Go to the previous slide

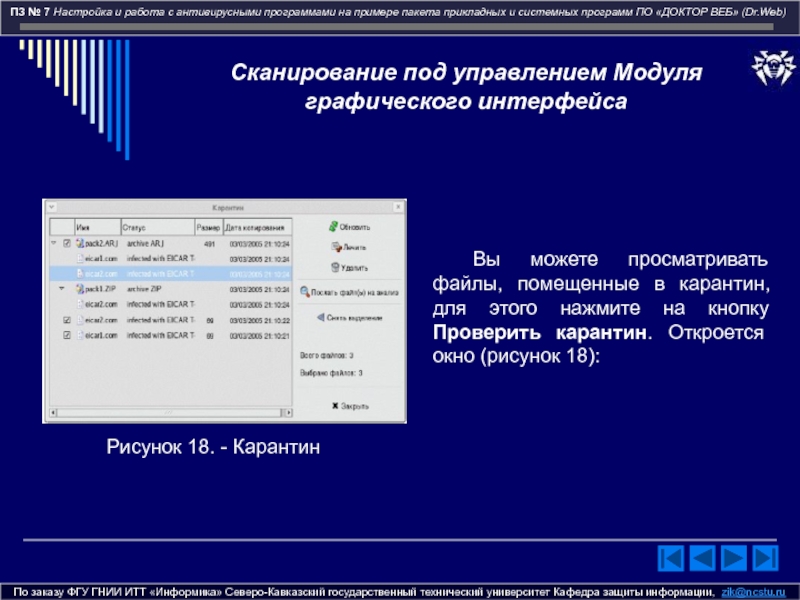[704, 557]
